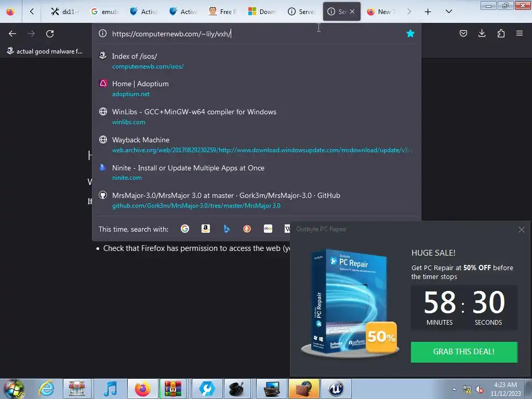Open the 'actual good malware f...' bookmark
This screenshot has height=399, width=532.
[x=45, y=51]
